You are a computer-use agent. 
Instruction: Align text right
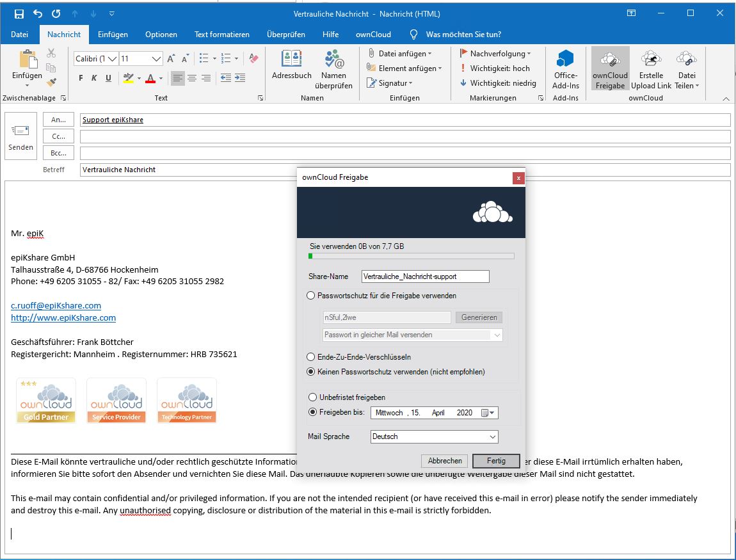tap(206, 78)
